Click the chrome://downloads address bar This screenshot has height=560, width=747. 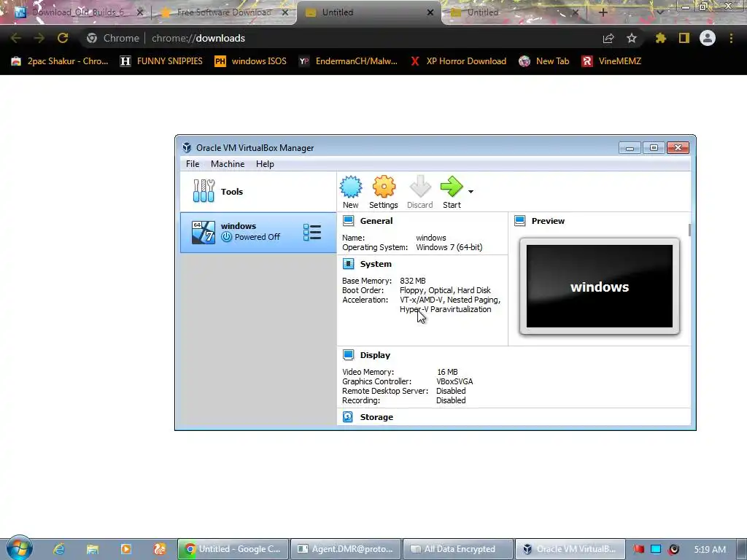tap(338, 38)
